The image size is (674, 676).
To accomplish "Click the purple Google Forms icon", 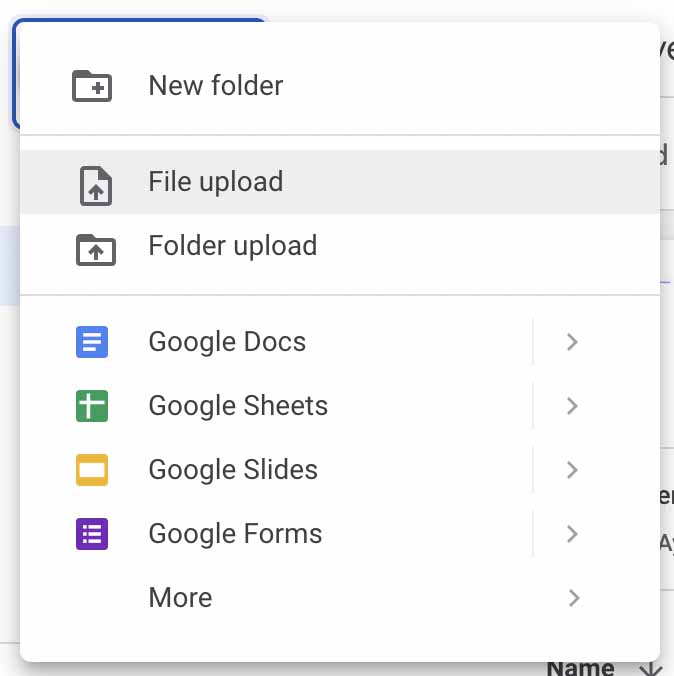I will pyautogui.click(x=92, y=534).
